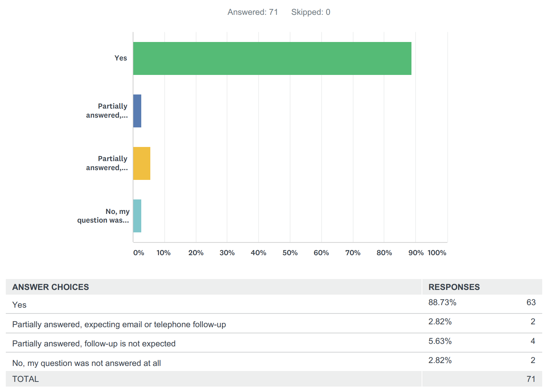
Task: Select 'Partially answered, follow-up is not expected' row
Action: [x=94, y=343]
